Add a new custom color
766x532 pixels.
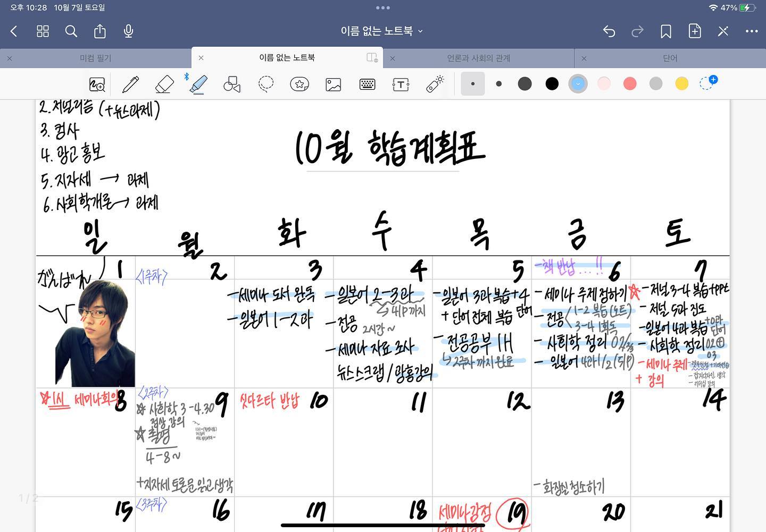[708, 82]
